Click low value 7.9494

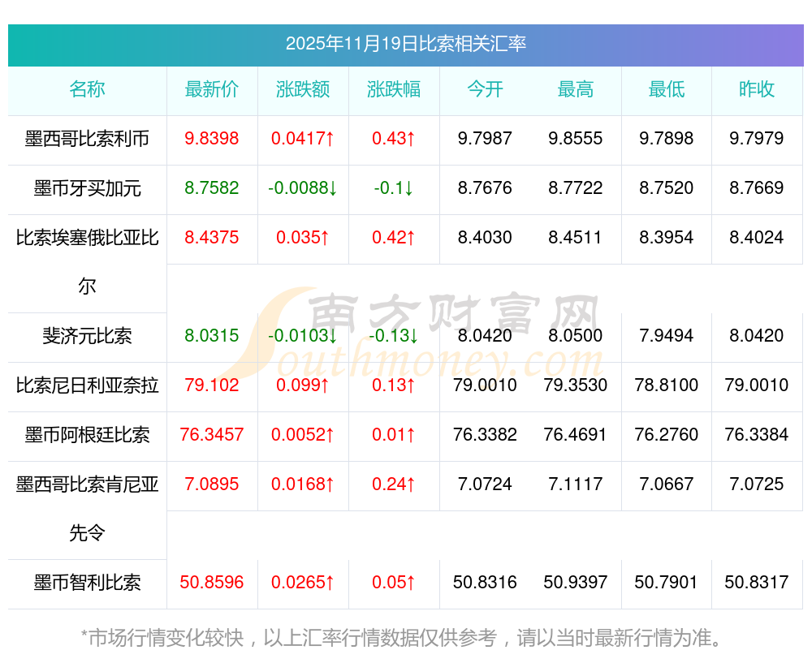tap(667, 335)
